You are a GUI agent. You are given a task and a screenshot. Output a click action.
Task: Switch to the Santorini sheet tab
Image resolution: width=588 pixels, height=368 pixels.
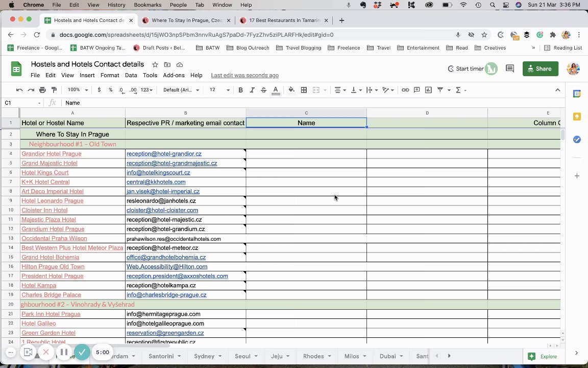165,356
